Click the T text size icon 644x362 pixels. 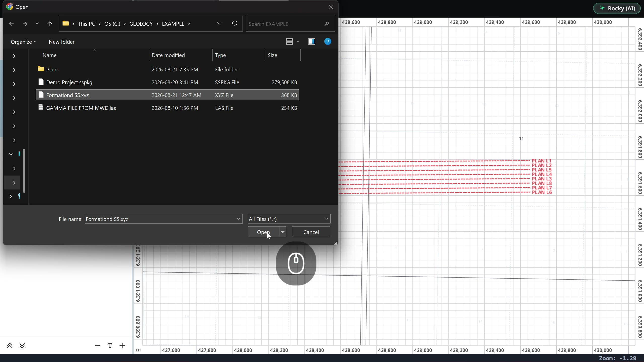coord(110,346)
